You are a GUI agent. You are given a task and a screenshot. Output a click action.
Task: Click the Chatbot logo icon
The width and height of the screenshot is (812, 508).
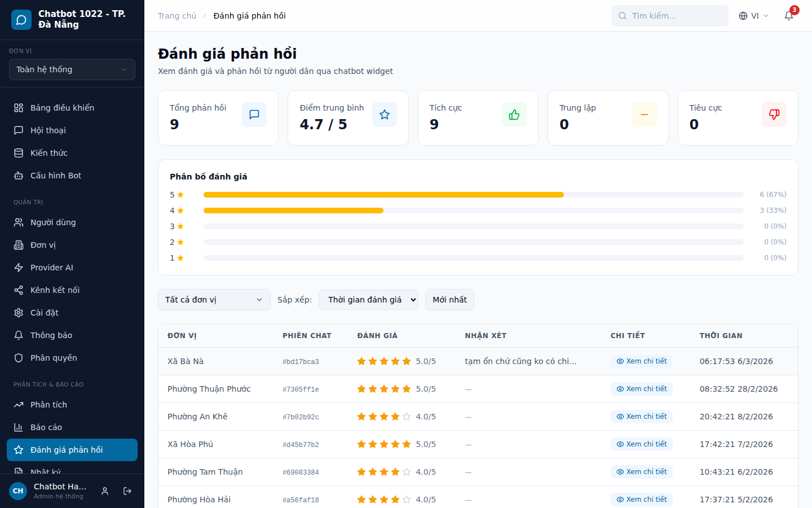[21, 20]
